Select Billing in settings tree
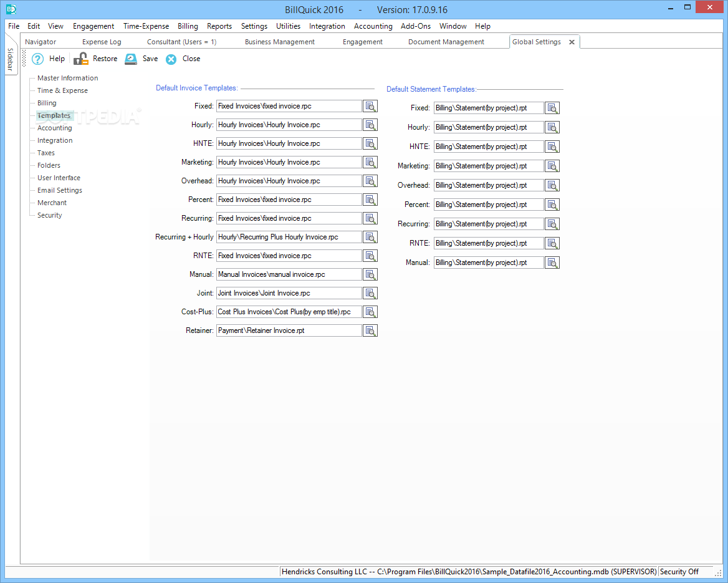Image resolution: width=728 pixels, height=583 pixels. tap(47, 103)
